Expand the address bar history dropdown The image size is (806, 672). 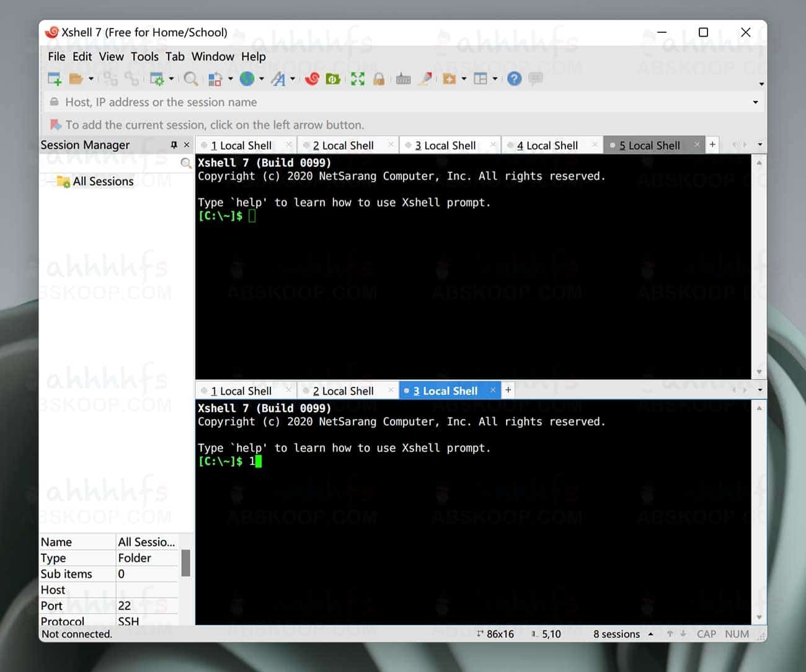(x=755, y=102)
